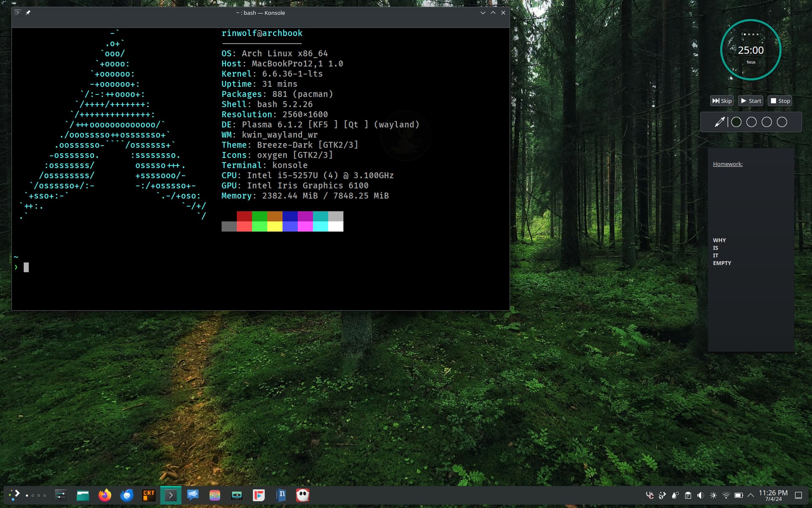This screenshot has height=508, width=812.
Task: Click the bright yellow color block
Action: [275, 226]
